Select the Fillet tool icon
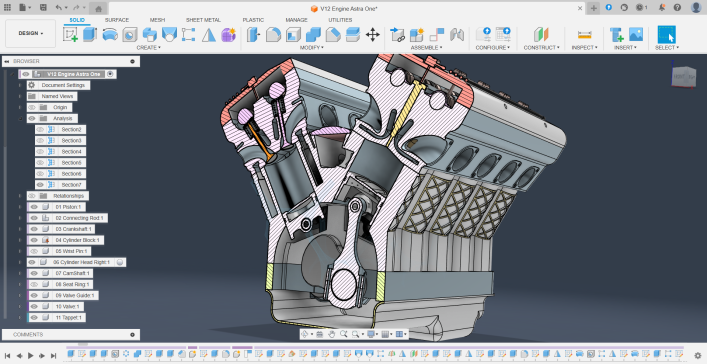 tap(273, 34)
